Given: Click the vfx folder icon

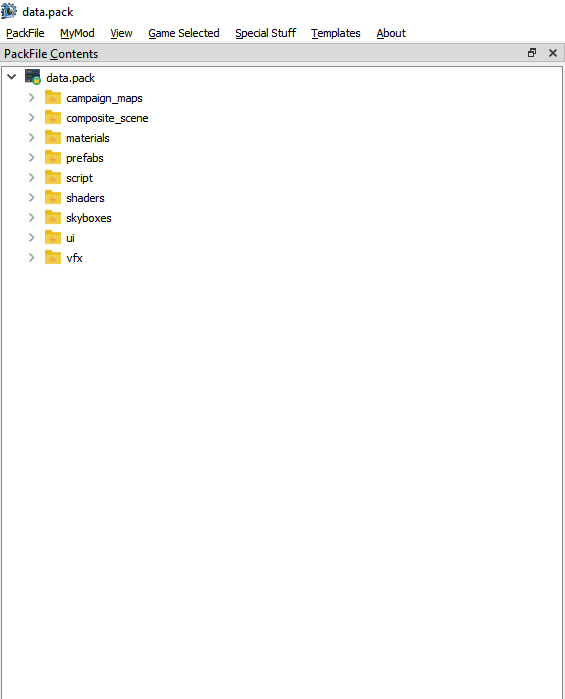Looking at the screenshot, I should [53, 257].
